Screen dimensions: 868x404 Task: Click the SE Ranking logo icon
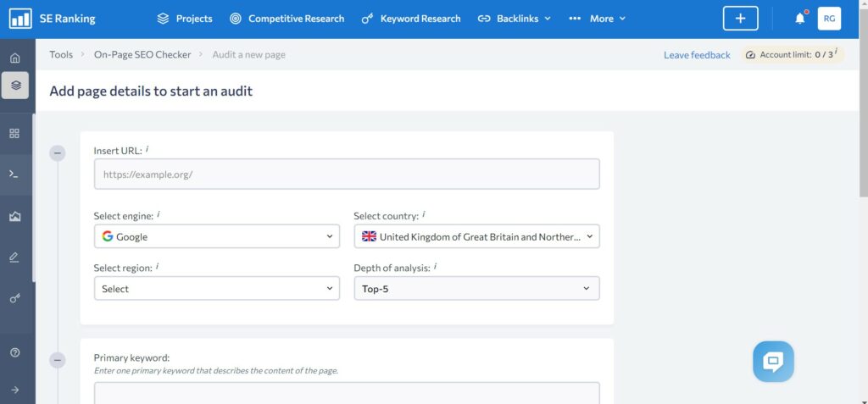click(20, 19)
